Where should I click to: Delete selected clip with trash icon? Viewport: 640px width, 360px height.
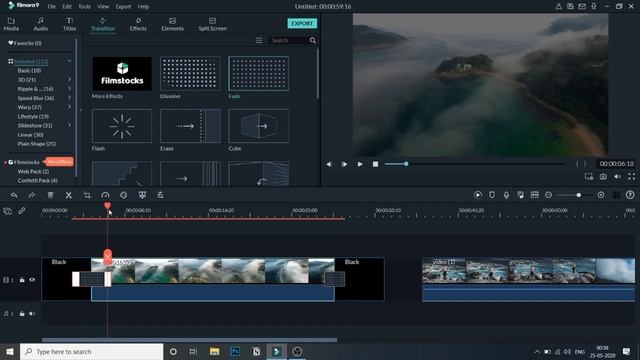50,195
